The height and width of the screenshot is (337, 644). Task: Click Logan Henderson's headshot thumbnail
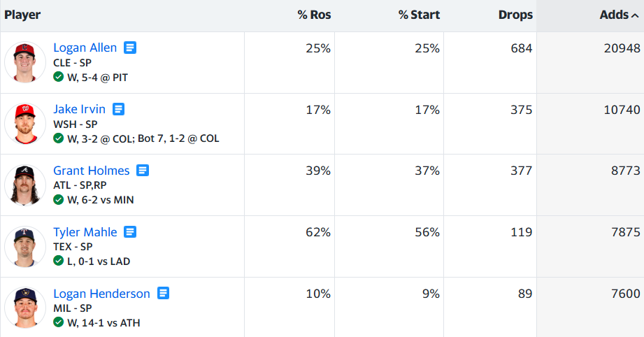coord(25,308)
